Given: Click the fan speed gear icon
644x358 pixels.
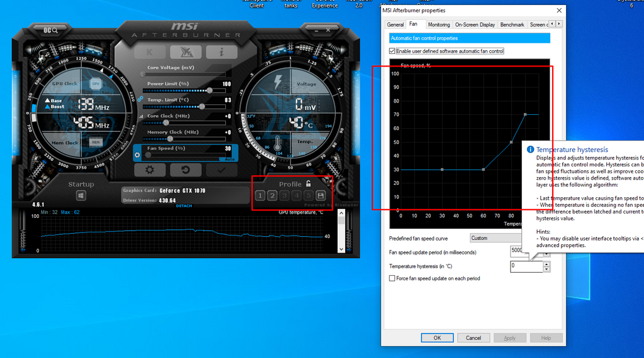Looking at the screenshot, I should coord(137,155).
